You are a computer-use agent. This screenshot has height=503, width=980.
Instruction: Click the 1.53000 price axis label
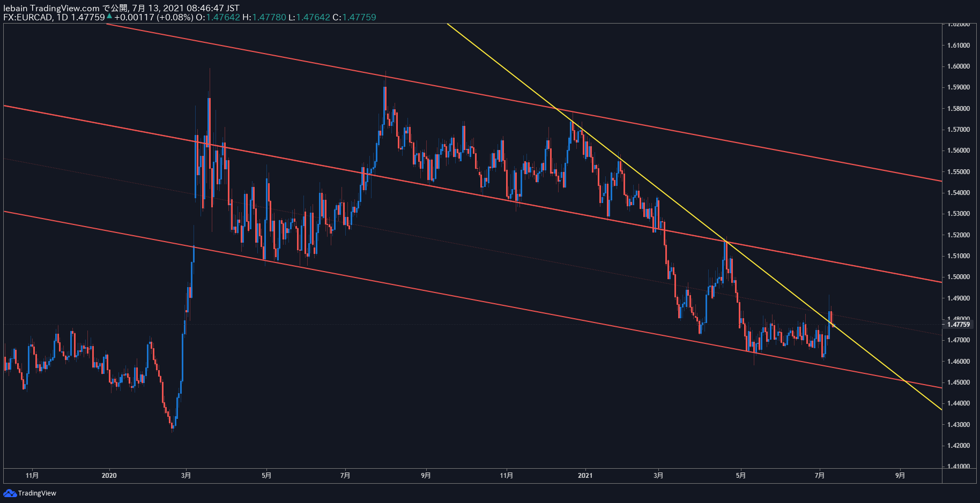pos(959,214)
